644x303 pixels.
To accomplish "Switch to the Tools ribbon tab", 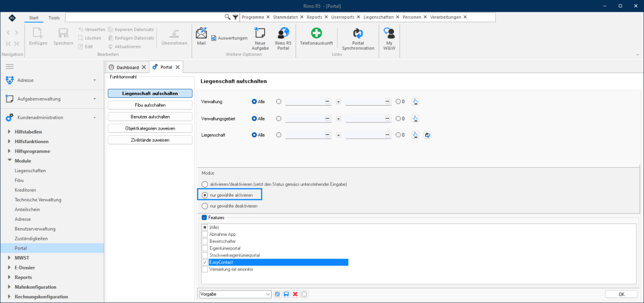I will pyautogui.click(x=54, y=18).
